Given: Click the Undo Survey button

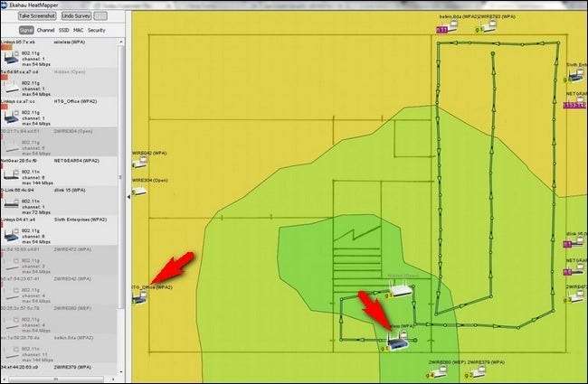Looking at the screenshot, I should 76,16.
